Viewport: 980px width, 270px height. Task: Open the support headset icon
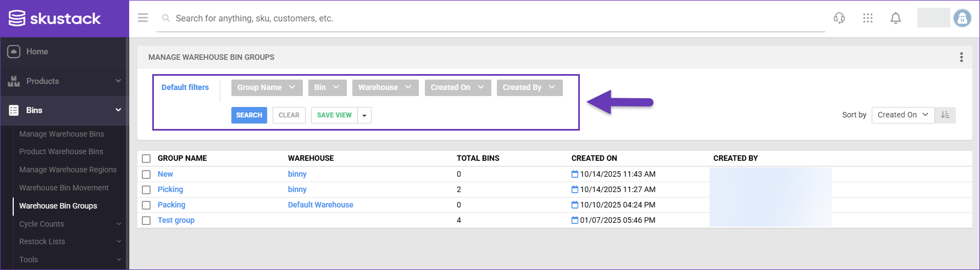[x=839, y=18]
